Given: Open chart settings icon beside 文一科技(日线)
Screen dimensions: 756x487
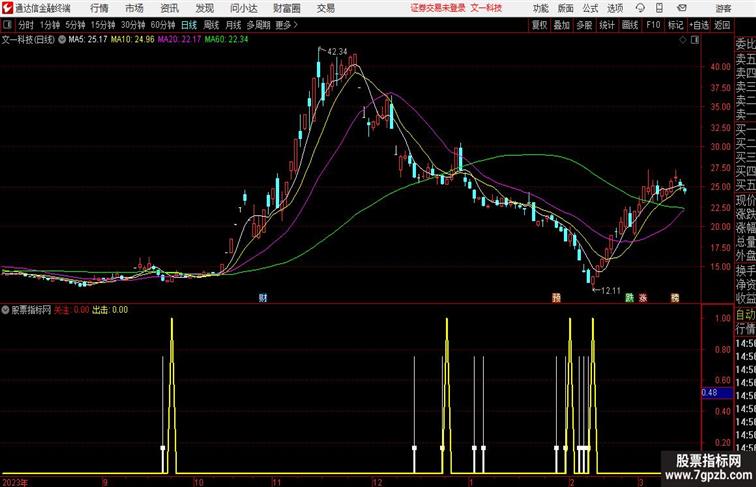Looking at the screenshot, I should point(62,40).
